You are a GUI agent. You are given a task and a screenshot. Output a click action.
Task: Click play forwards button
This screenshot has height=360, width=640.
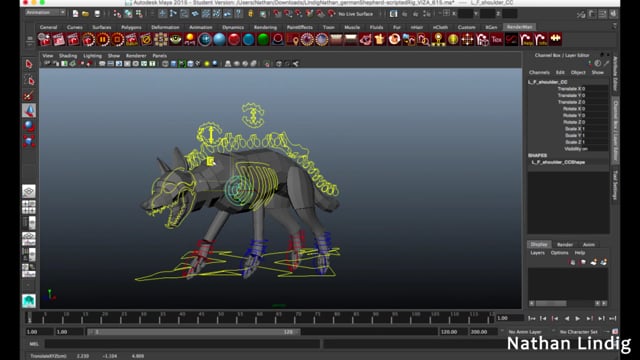click(578, 318)
